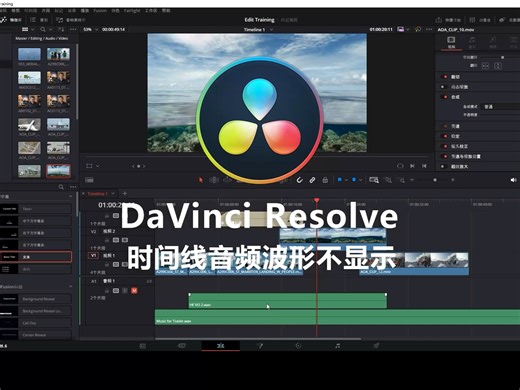Click the timeline zoom plus button
520x390 pixels.
tap(453, 180)
